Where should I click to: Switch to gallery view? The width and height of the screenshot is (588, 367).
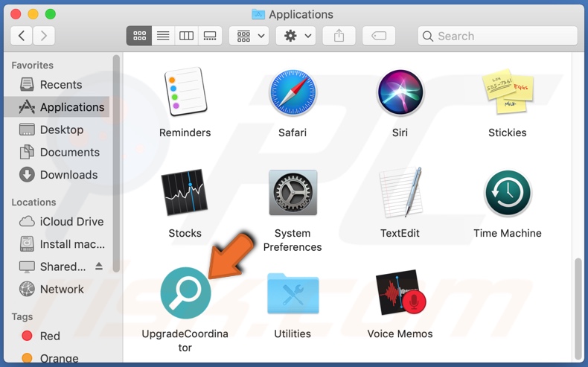click(210, 36)
